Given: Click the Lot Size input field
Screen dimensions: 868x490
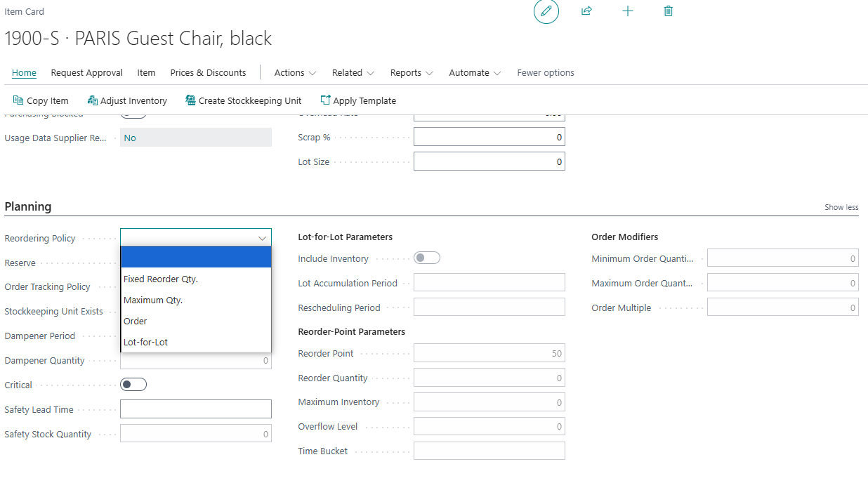Looking at the screenshot, I should click(489, 161).
